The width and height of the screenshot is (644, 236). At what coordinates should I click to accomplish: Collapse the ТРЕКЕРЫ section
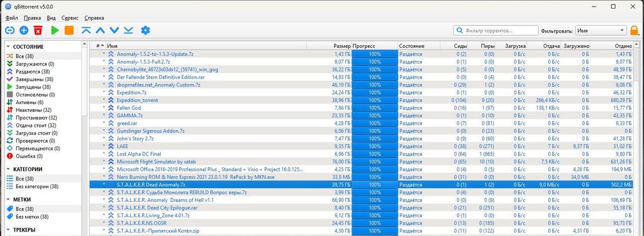click(9, 230)
